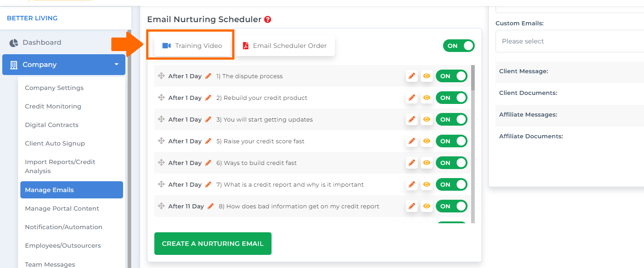
Task: Open the Custom Emails 'Please select' dropdown
Action: (570, 41)
